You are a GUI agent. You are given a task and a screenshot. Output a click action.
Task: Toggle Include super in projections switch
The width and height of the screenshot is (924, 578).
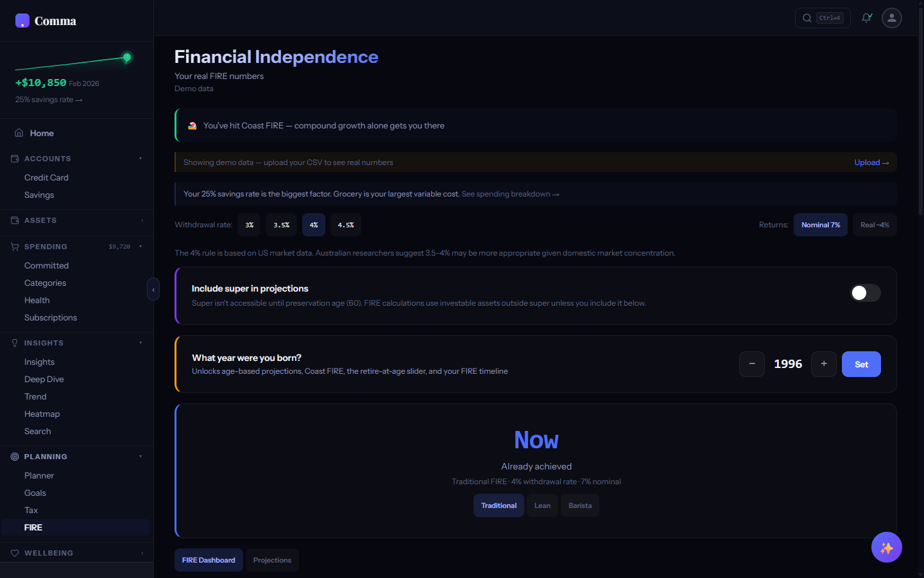pos(865,293)
